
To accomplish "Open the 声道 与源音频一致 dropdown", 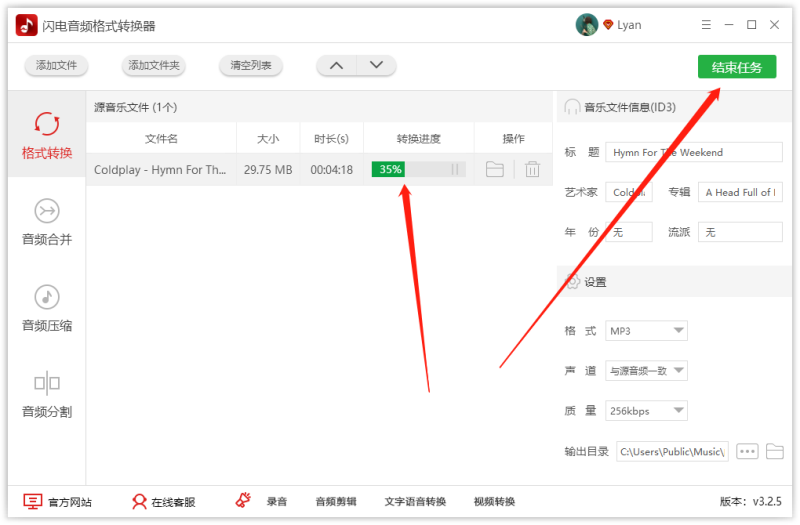I will pyautogui.click(x=646, y=370).
